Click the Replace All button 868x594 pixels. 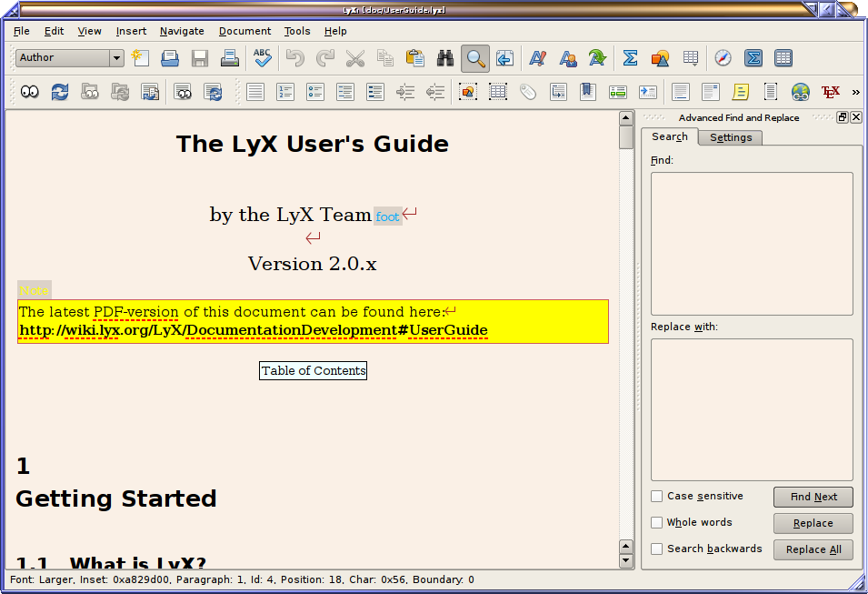813,549
